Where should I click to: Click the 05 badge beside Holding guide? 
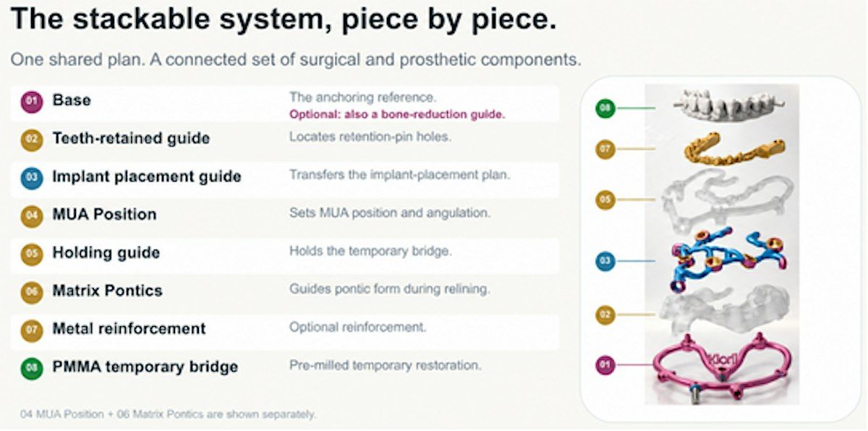[x=31, y=253]
